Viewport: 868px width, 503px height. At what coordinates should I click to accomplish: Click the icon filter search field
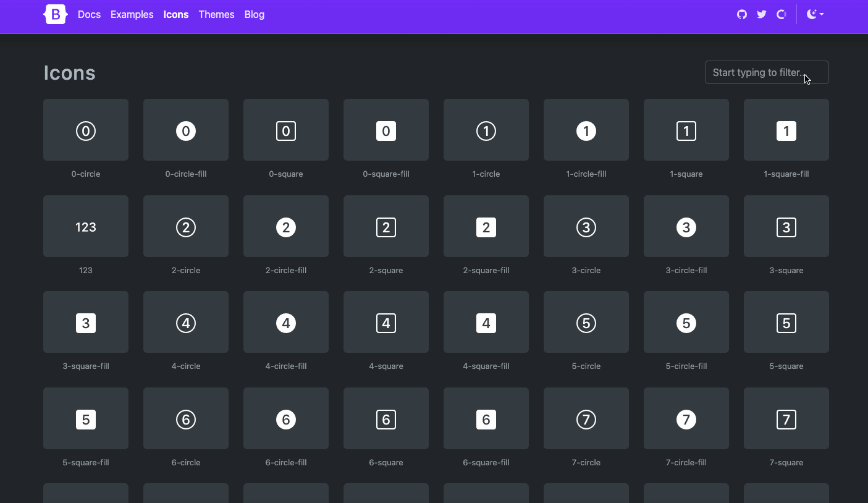click(x=767, y=72)
